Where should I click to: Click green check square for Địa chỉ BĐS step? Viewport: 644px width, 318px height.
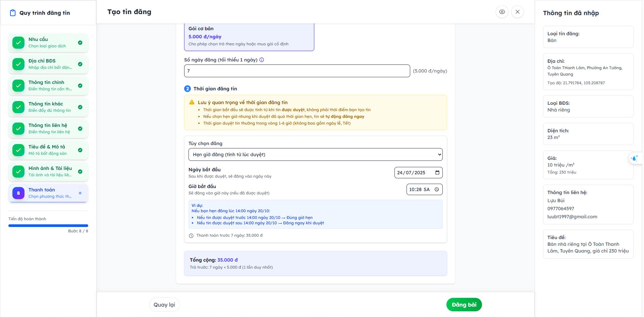click(x=18, y=64)
